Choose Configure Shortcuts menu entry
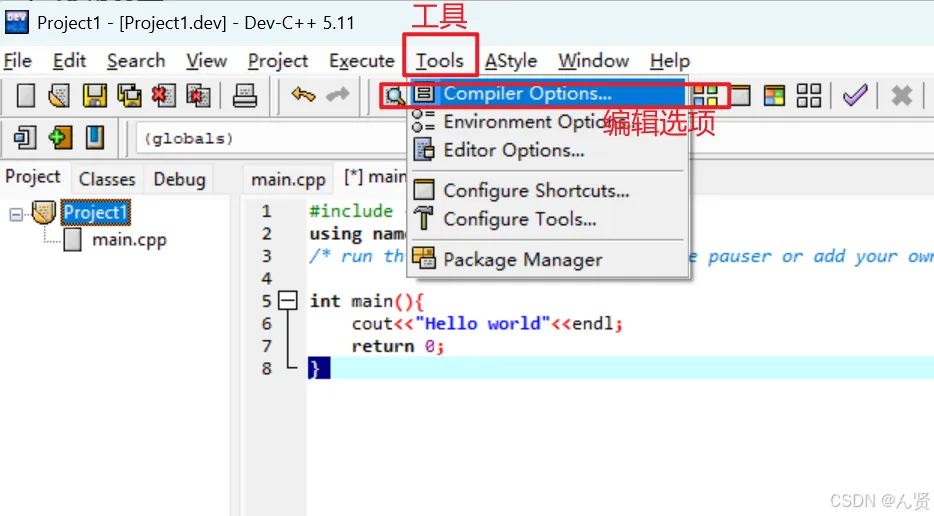This screenshot has width=934, height=516. pos(548,191)
